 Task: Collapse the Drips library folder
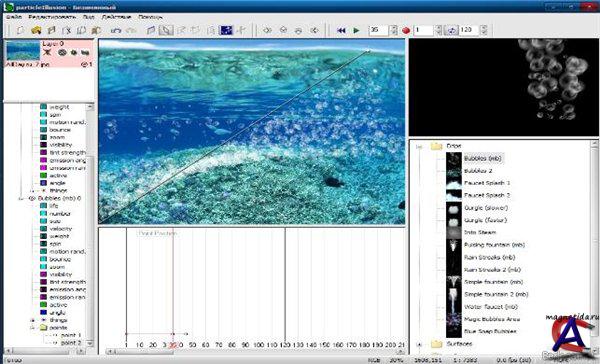[419, 146]
